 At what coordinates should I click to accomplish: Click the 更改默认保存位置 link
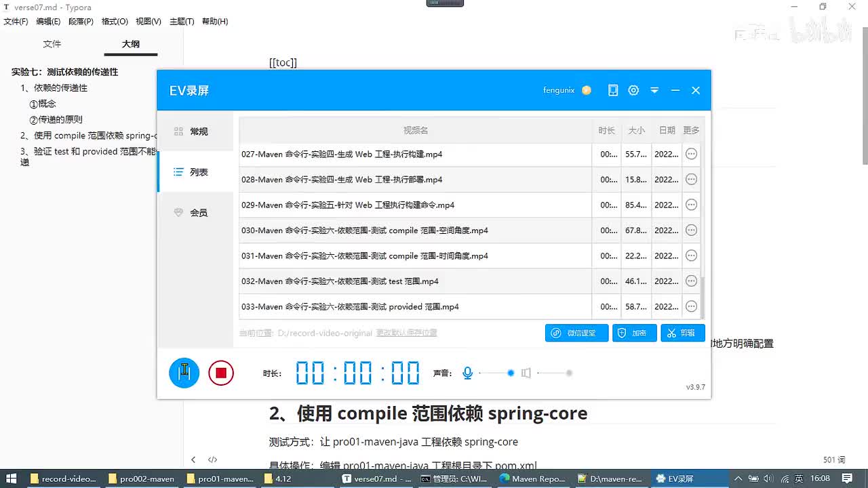point(407,333)
